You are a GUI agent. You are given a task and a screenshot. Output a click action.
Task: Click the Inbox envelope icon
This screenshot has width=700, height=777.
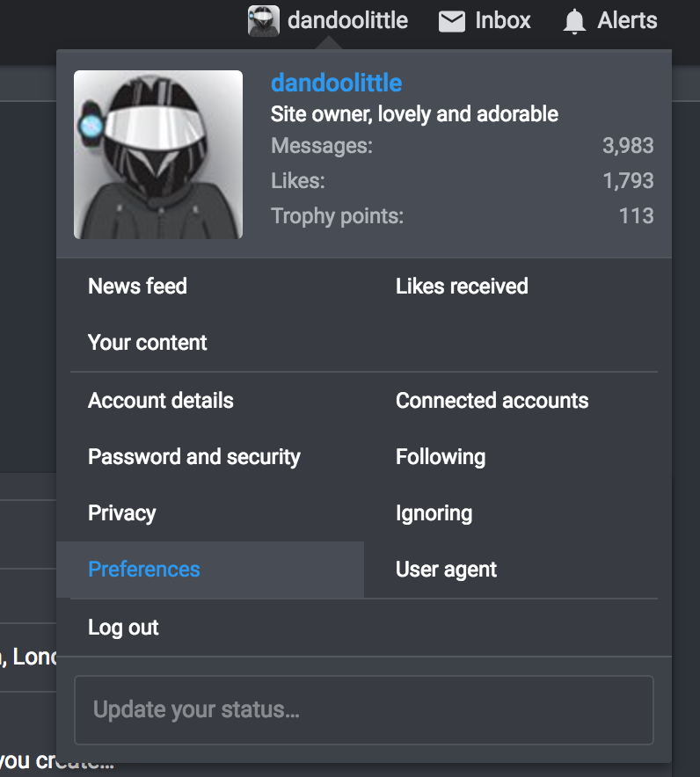click(x=452, y=21)
